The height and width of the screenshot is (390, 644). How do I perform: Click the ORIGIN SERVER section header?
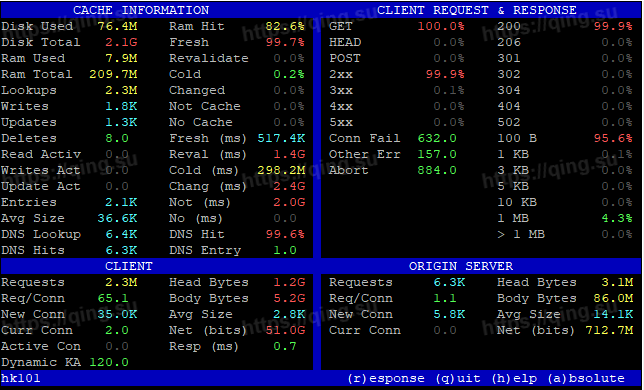pyautogui.click(x=460, y=266)
